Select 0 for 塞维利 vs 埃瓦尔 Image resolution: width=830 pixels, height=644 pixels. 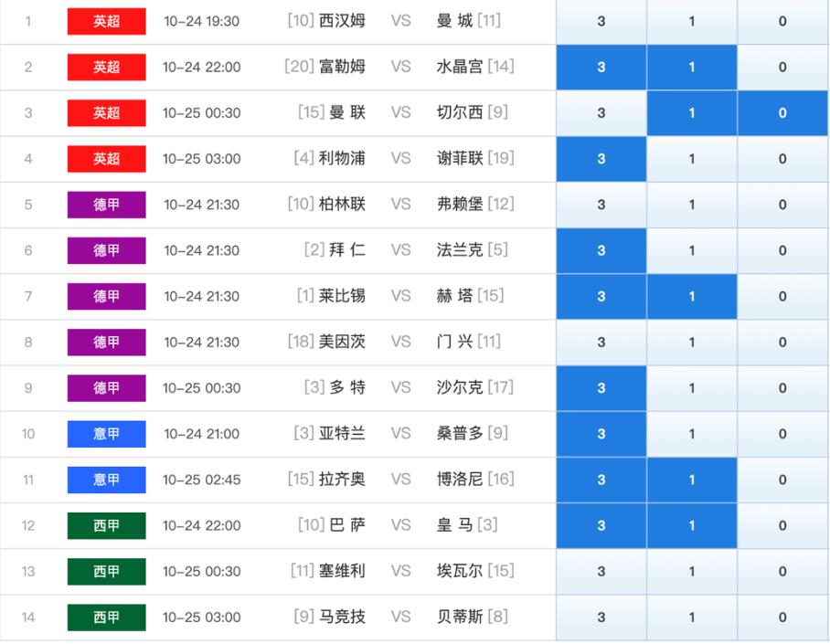tap(782, 572)
